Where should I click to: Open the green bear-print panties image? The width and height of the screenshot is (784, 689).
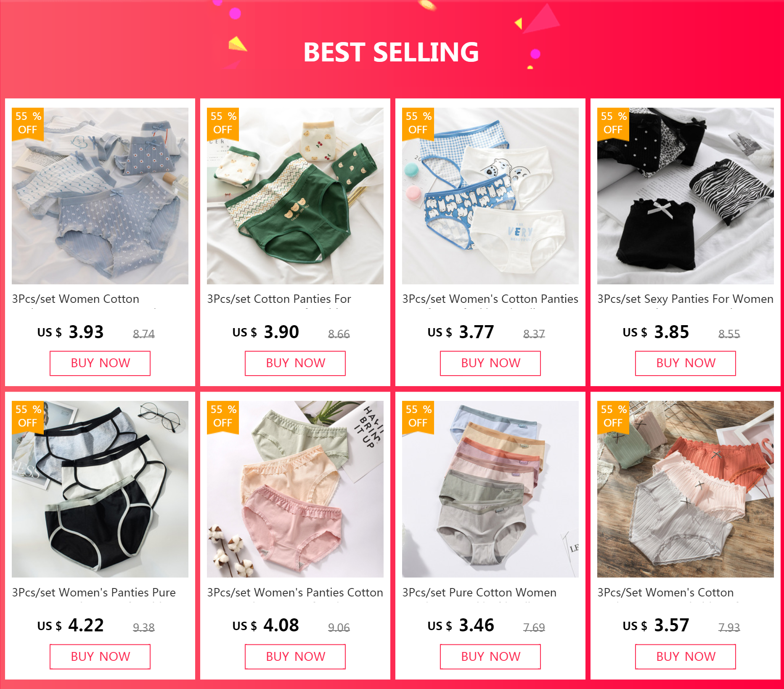[x=295, y=196]
